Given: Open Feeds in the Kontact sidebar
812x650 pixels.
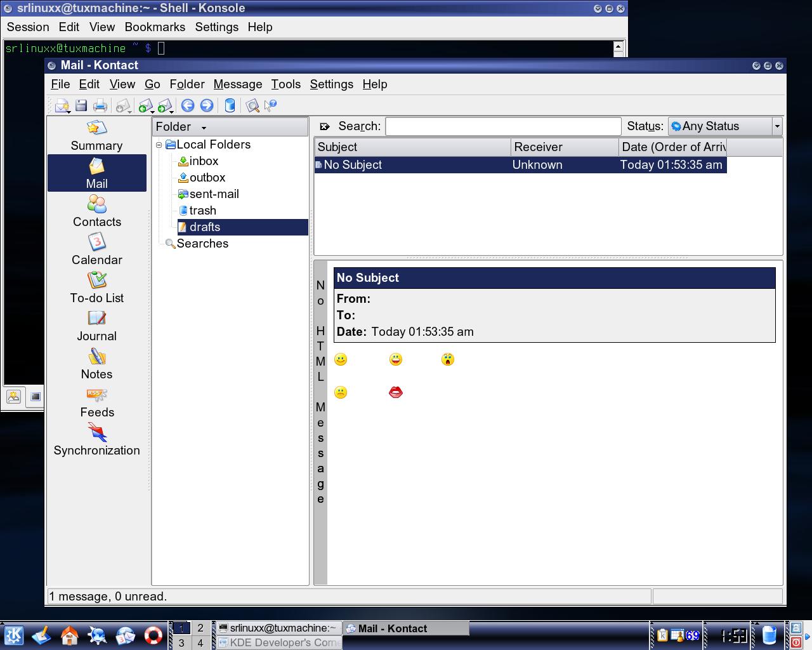Looking at the screenshot, I should [96, 402].
